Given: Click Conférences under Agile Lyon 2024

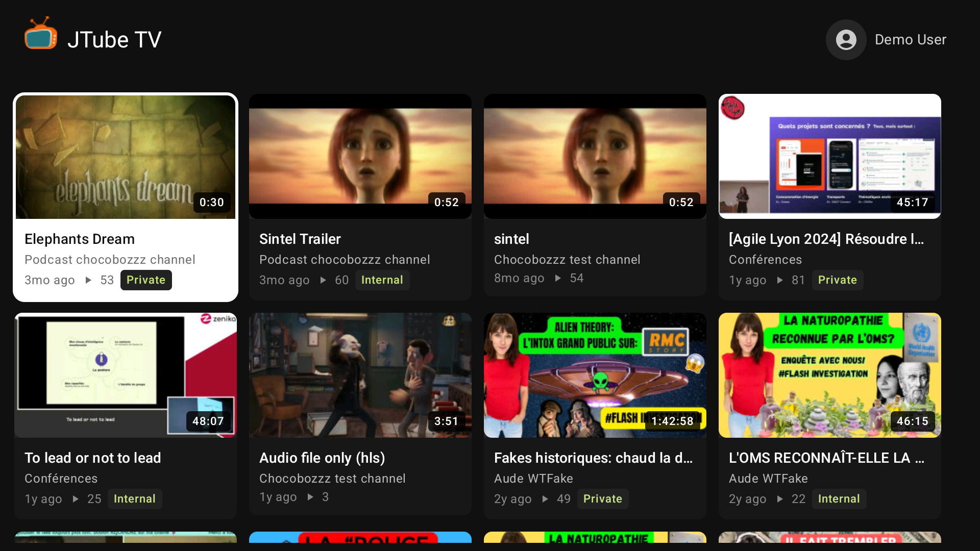Looking at the screenshot, I should point(765,260).
